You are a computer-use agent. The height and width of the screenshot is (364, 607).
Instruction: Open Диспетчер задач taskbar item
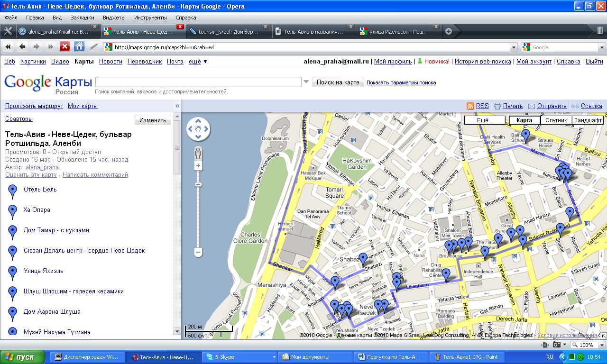88,357
